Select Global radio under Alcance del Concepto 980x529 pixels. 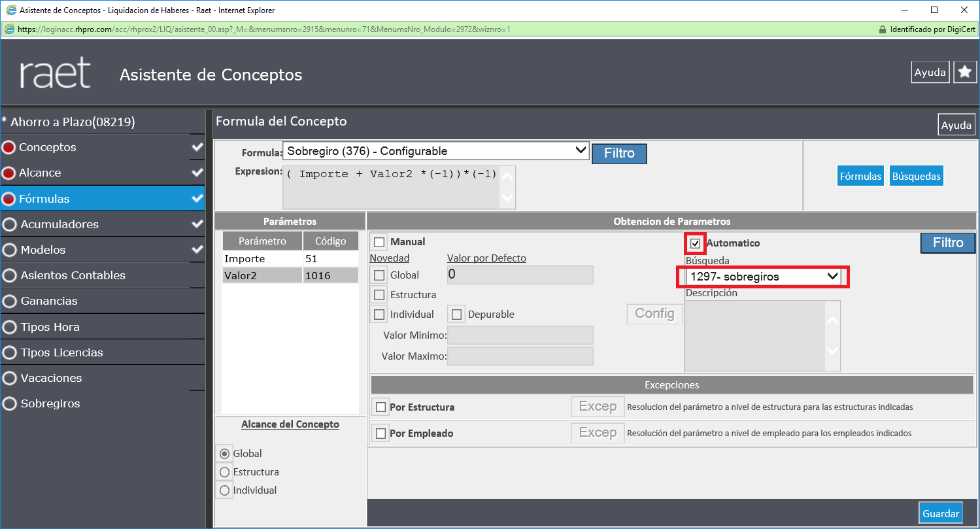pos(224,454)
